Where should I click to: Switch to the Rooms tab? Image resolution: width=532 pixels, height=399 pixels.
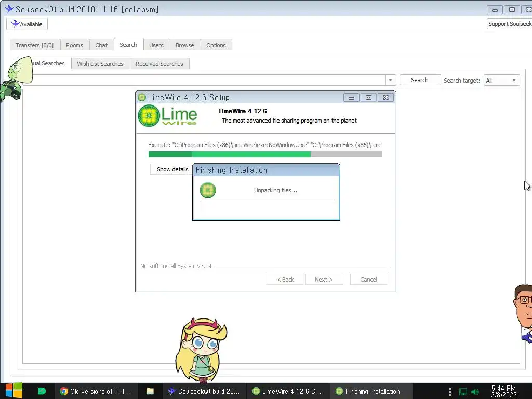(x=74, y=45)
